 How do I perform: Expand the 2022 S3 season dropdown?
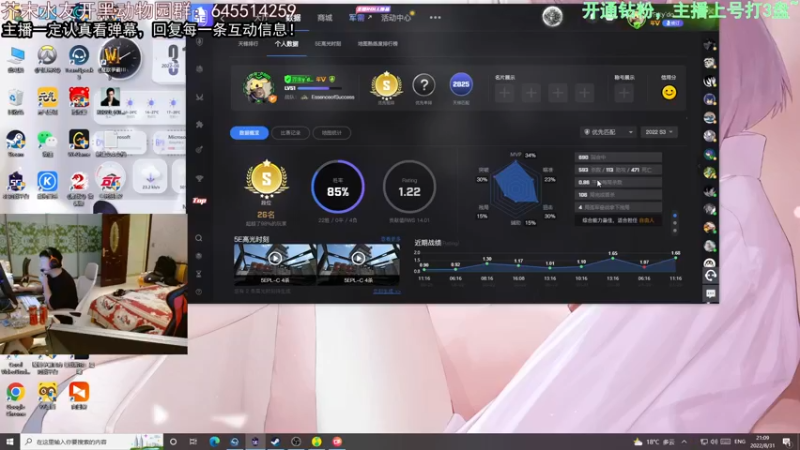659,132
